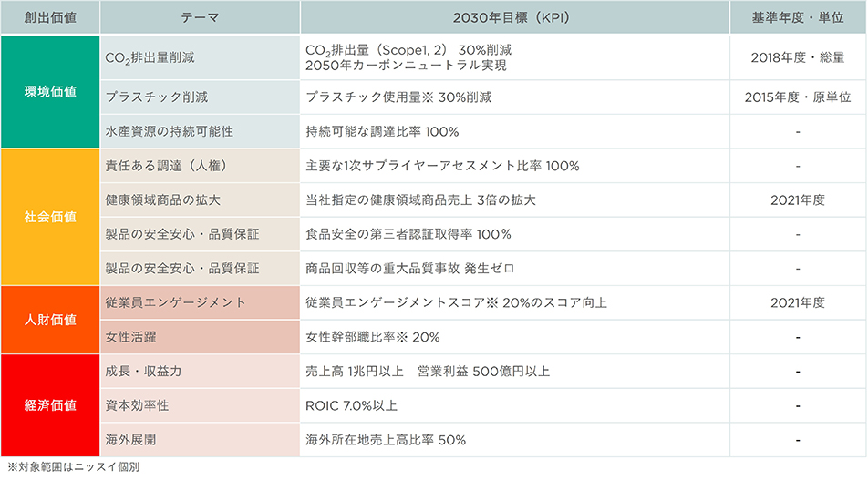The height and width of the screenshot is (480, 868).
Task: Select the green 環境価値 category cell
Action: point(50,92)
